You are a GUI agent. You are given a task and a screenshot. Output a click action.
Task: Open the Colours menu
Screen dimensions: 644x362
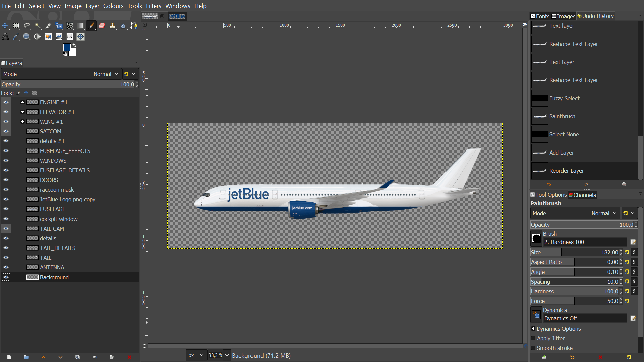(x=113, y=6)
